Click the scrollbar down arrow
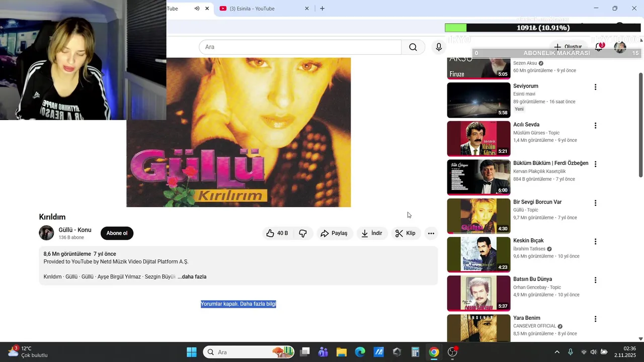644x362 pixels. coord(640,339)
